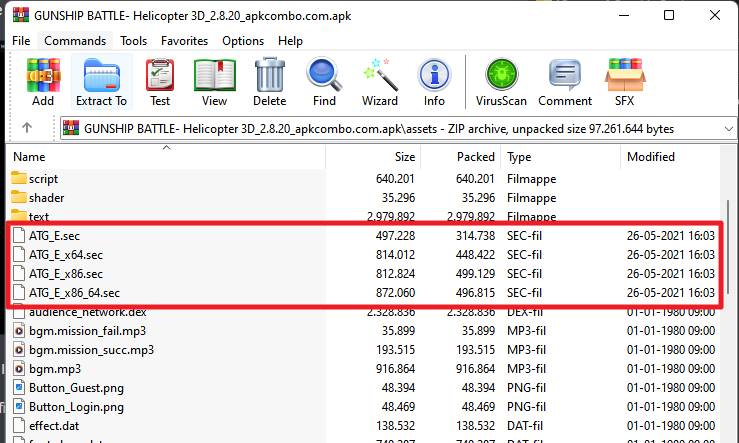739x443 pixels.
Task: Select the text folder row
Action: [x=363, y=216]
